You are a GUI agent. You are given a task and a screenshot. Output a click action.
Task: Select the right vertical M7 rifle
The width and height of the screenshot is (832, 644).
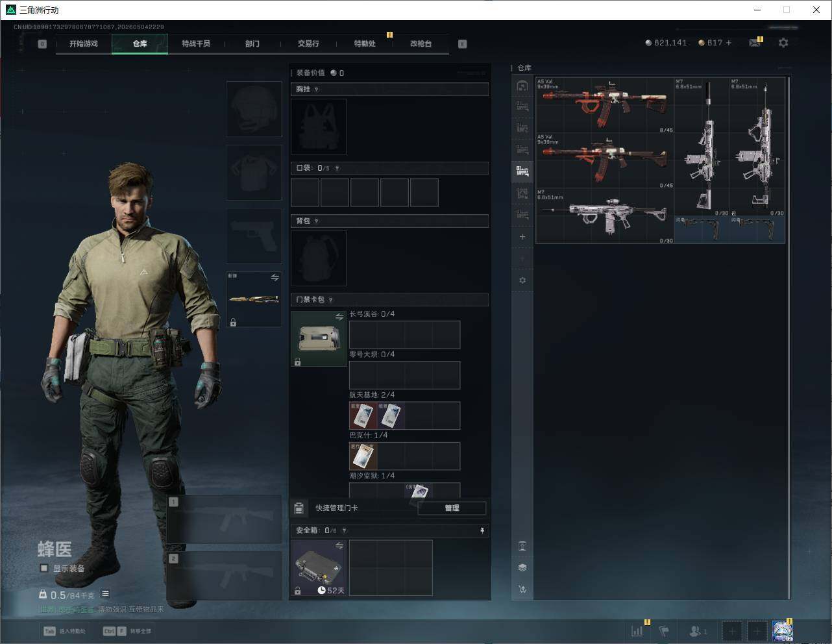coord(757,147)
